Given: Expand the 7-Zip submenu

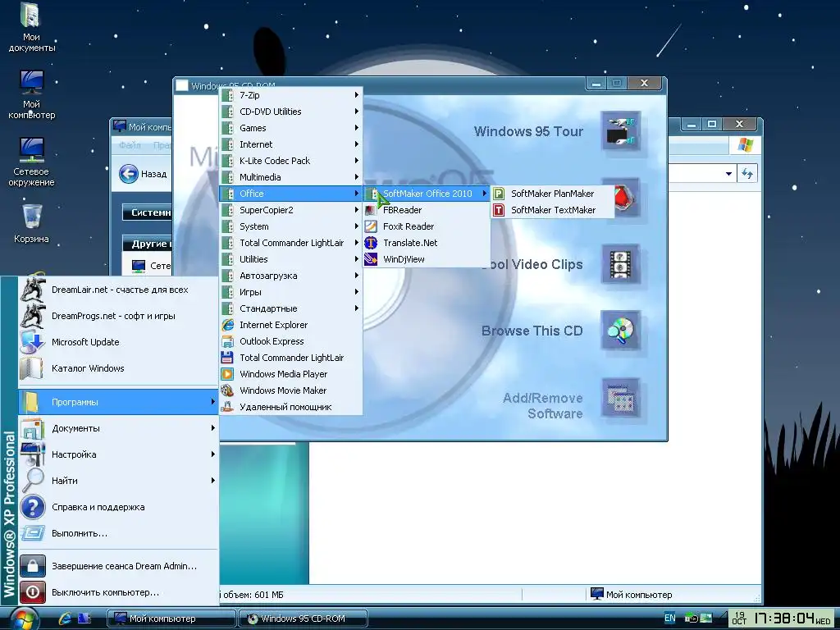Looking at the screenshot, I should point(291,95).
